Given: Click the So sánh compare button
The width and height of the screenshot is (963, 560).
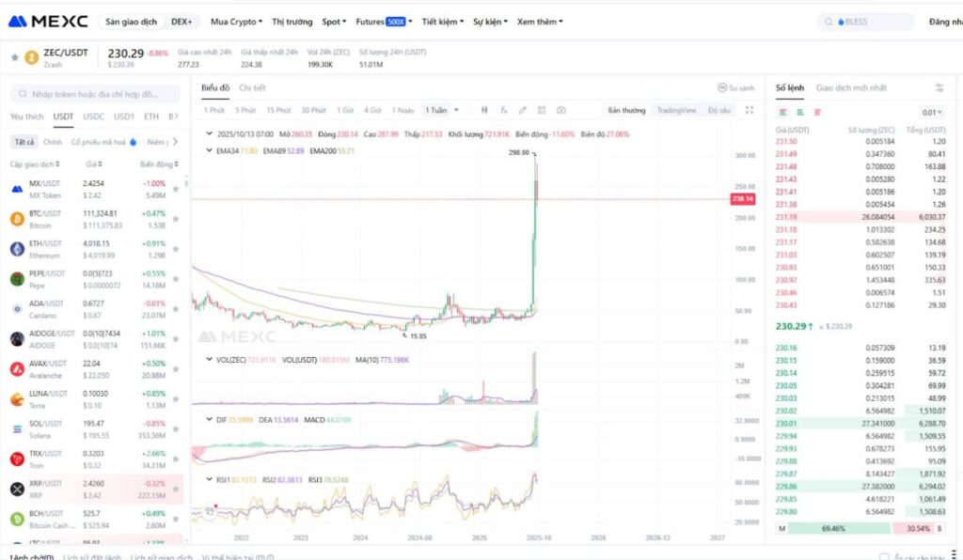Looking at the screenshot, I should pyautogui.click(x=735, y=87).
